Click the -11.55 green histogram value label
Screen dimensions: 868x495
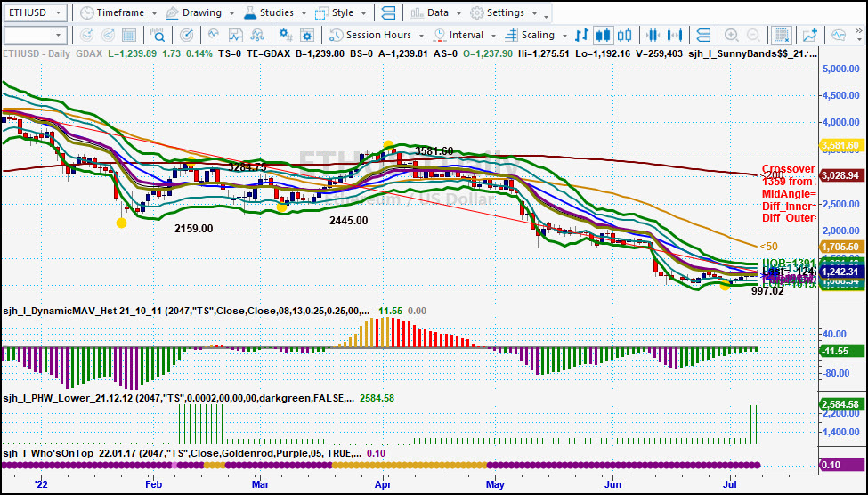pyautogui.click(x=841, y=351)
